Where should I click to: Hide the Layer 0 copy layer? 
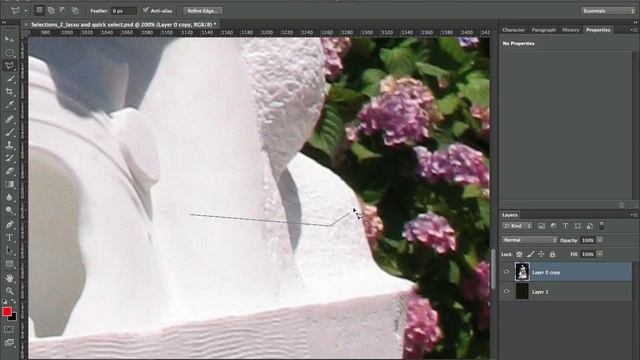coord(507,272)
